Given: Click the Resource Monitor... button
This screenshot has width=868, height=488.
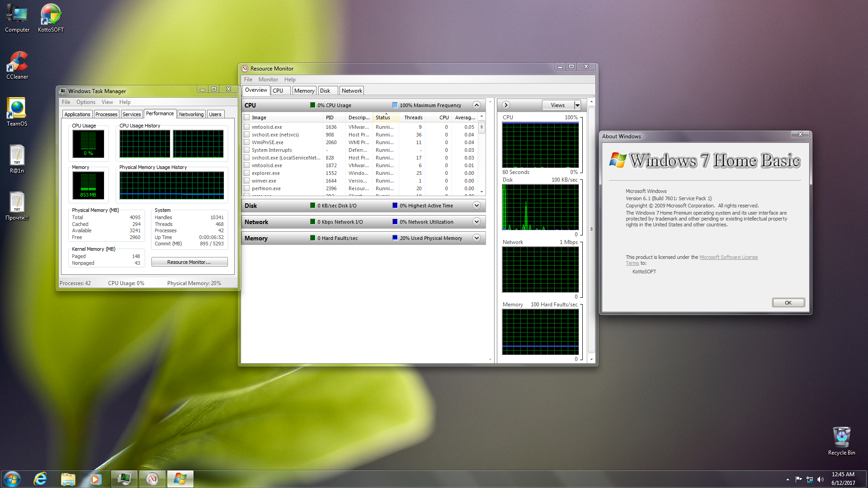Looking at the screenshot, I should click(x=189, y=262).
